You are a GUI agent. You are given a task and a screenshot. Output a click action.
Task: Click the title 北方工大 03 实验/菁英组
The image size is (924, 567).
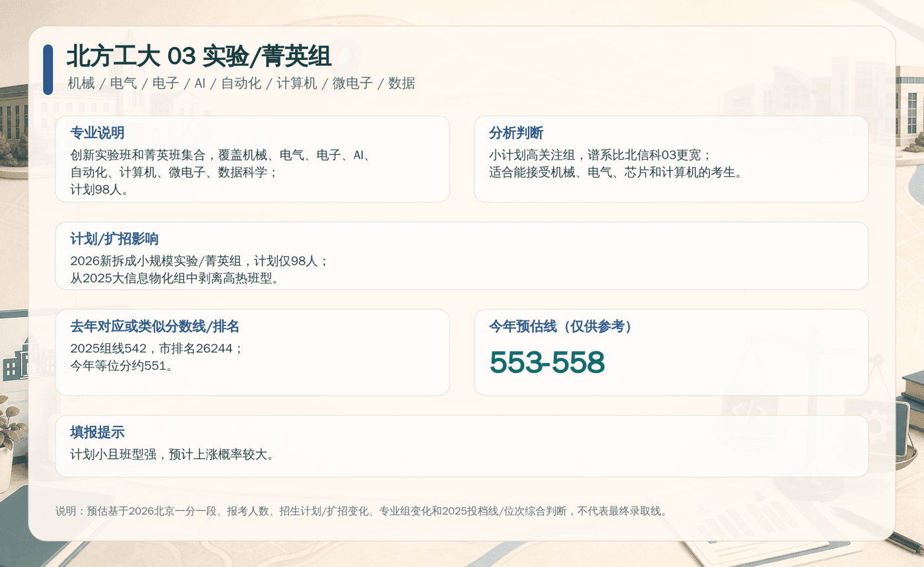[199, 57]
